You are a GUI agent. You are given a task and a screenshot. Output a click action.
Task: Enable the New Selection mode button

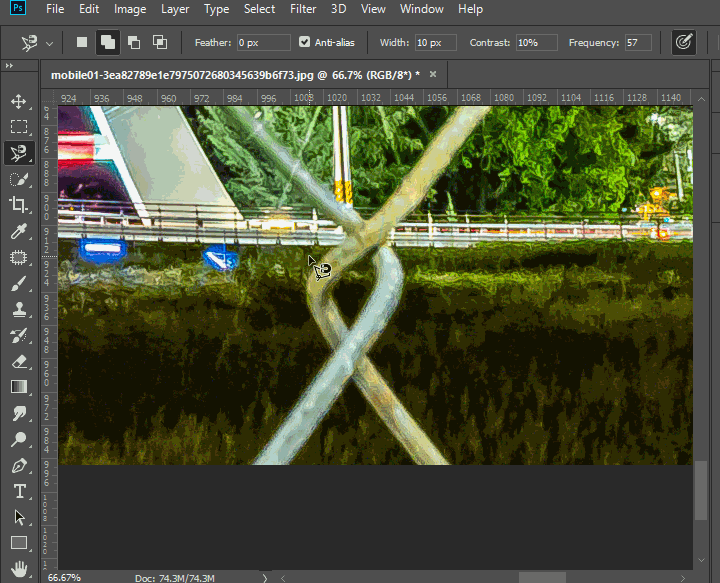[x=83, y=43]
